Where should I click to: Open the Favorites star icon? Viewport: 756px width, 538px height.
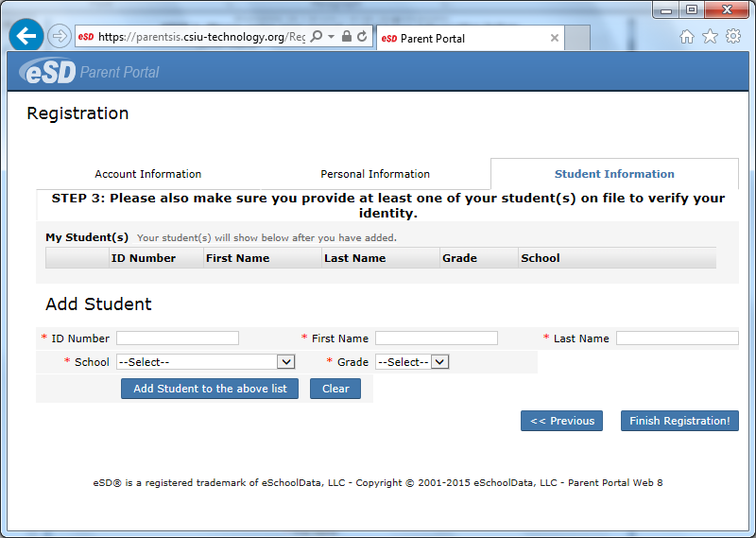(710, 36)
